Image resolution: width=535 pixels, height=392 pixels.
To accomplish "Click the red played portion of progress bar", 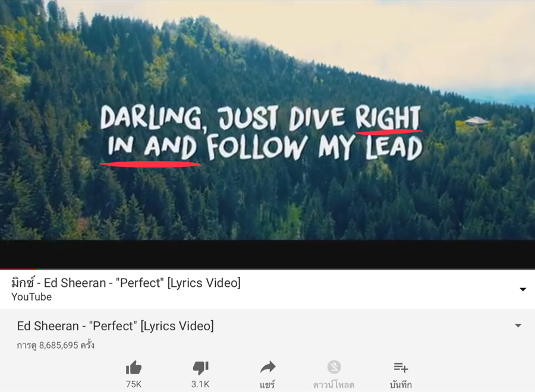I will 18,269.
